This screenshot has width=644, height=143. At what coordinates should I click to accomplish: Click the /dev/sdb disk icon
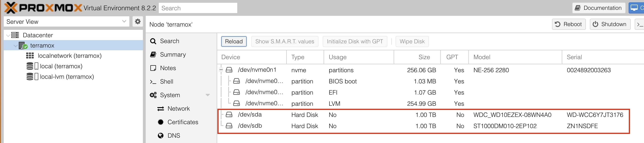coord(229,126)
